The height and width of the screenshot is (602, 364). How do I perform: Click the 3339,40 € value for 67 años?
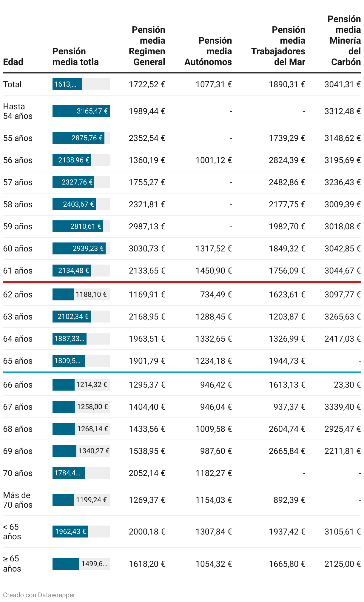click(343, 407)
